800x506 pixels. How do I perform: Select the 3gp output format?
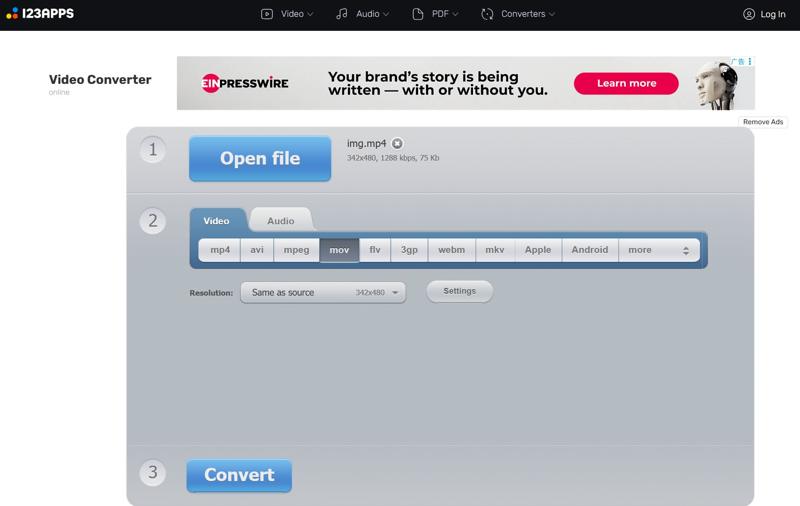click(409, 250)
